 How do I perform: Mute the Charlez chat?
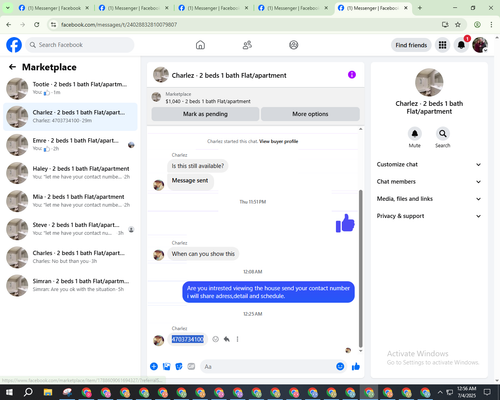[415, 134]
